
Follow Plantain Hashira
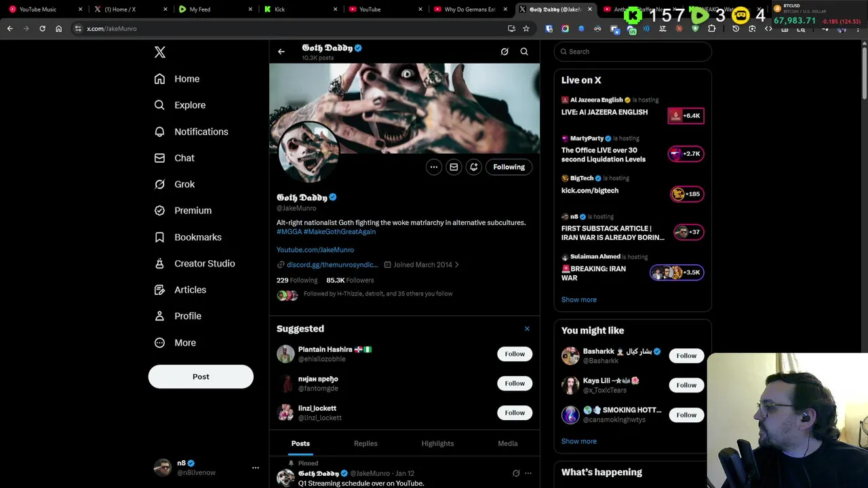515,354
